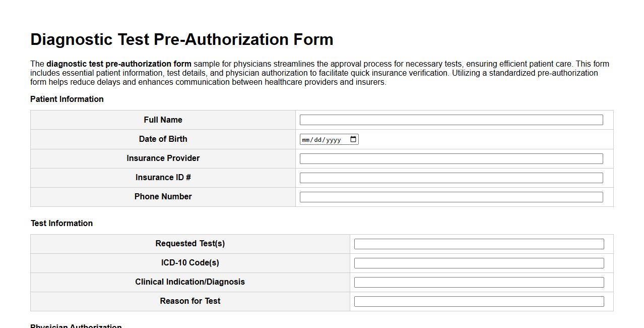Click into the Full Name field

[450, 120]
